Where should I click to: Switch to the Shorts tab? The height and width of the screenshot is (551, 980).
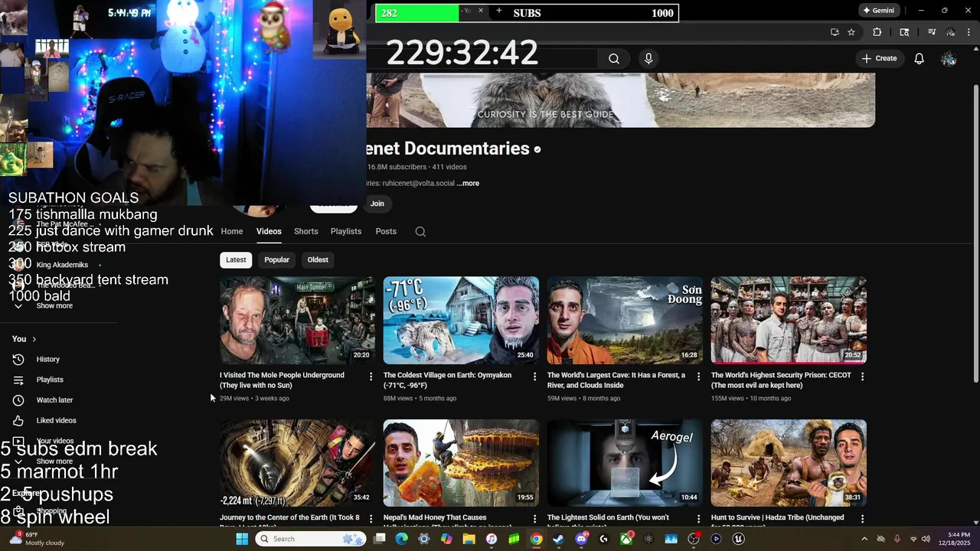click(x=305, y=232)
